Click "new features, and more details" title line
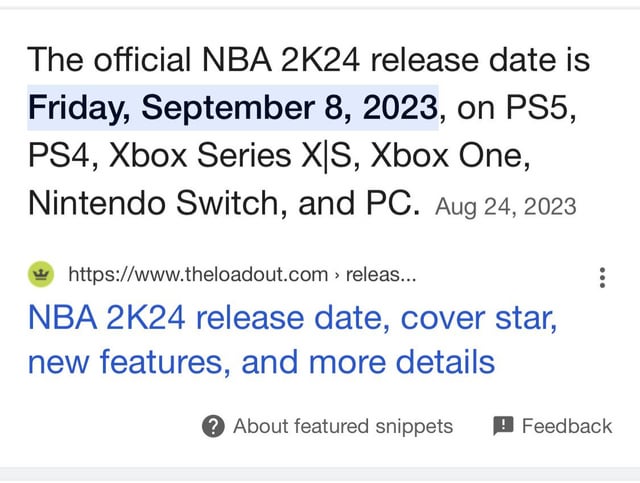This screenshot has height=483, width=640. (x=261, y=361)
